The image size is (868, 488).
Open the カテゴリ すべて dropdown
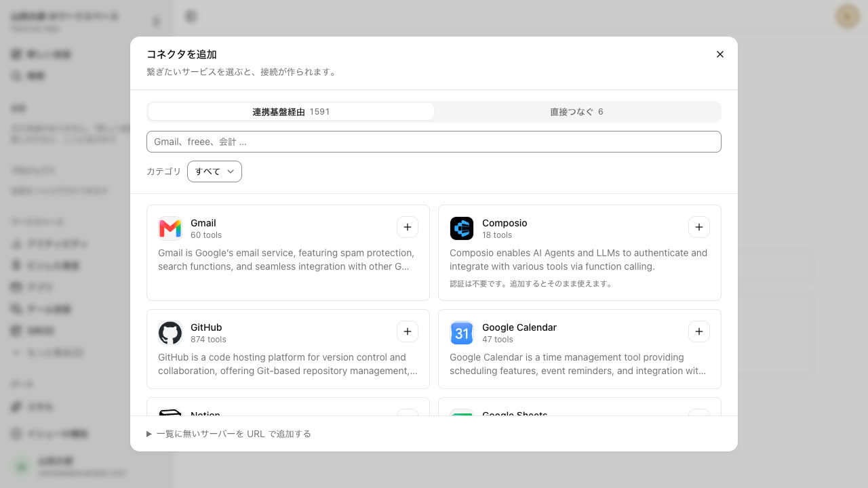point(214,171)
